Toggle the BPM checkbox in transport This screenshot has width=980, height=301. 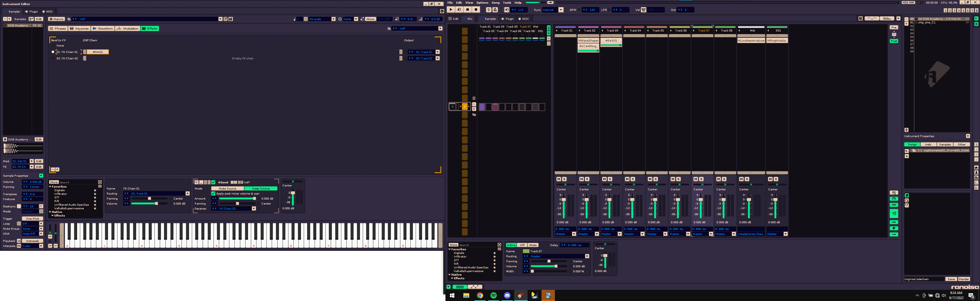579,10
